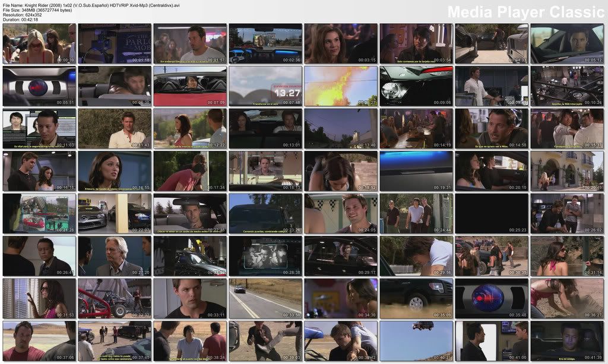Click the thumbnail marked 00:01:57
Viewport: 608px width, 364px height.
[190, 44]
